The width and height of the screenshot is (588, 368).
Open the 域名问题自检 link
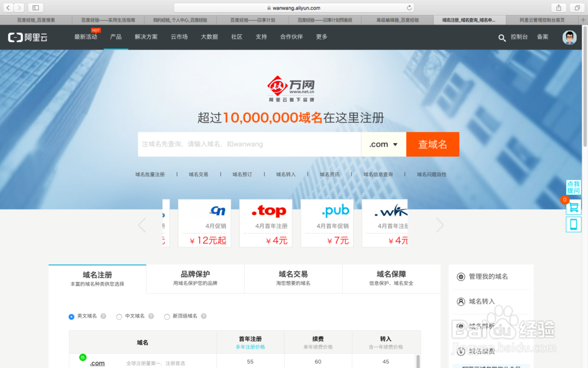432,175
